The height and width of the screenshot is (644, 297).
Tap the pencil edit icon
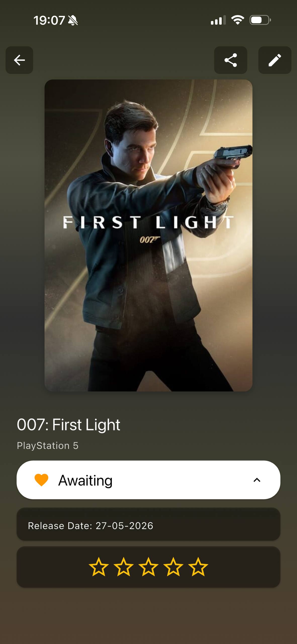tap(275, 60)
